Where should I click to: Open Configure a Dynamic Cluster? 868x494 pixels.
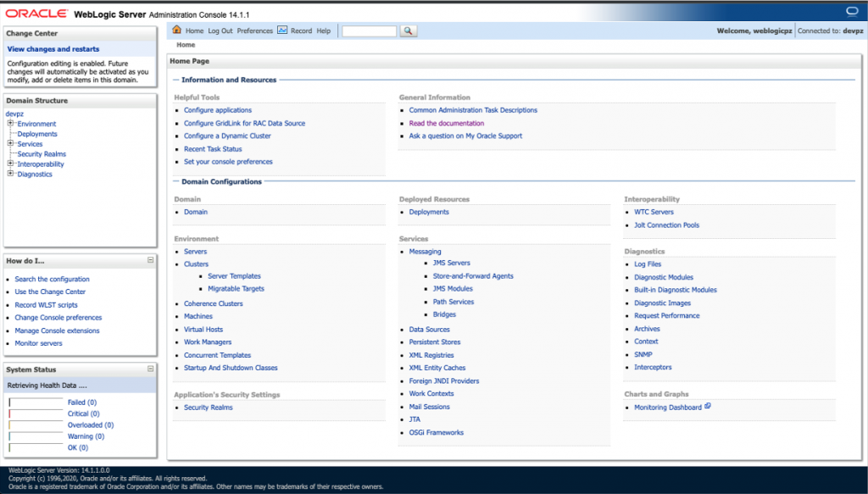[x=227, y=136]
